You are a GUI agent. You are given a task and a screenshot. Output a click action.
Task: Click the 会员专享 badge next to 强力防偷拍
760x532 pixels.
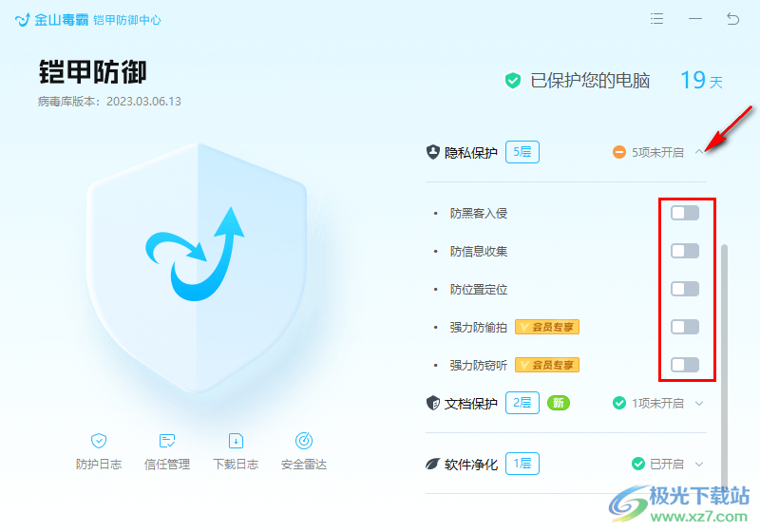[547, 327]
